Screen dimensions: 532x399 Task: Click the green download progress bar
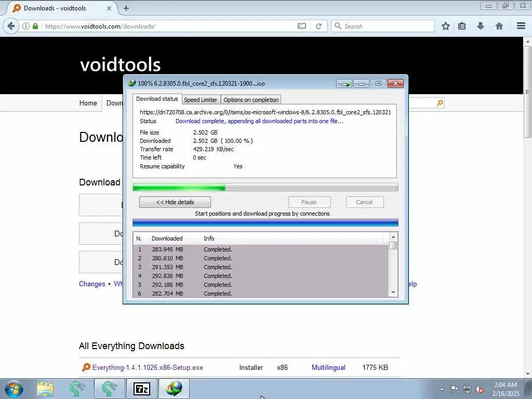point(265,187)
